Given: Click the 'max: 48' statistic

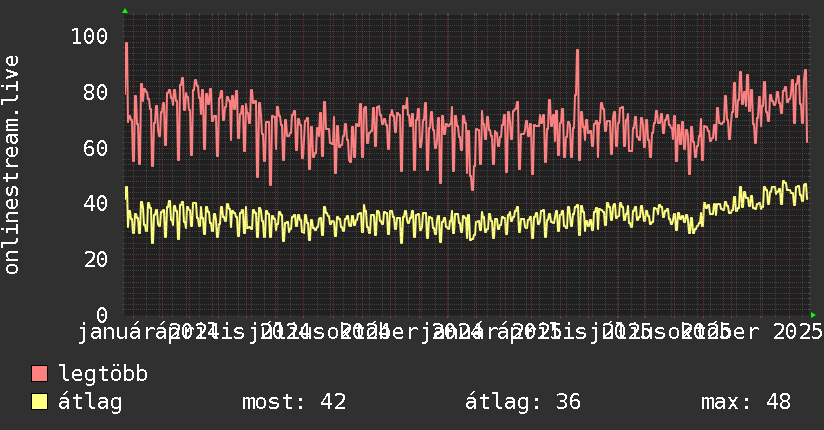Looking at the screenshot, I should coord(746,402).
